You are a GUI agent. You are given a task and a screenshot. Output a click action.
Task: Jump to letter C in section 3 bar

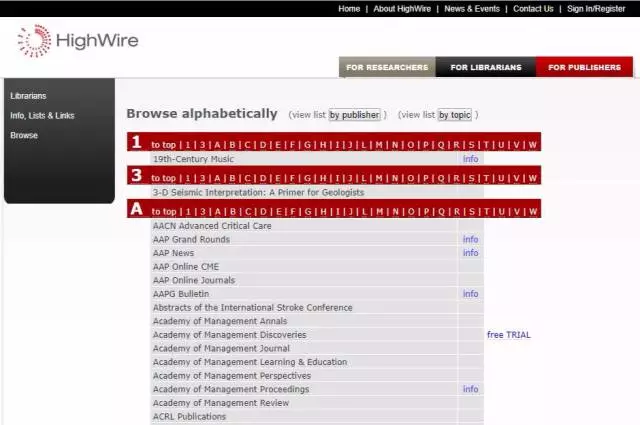click(x=247, y=178)
